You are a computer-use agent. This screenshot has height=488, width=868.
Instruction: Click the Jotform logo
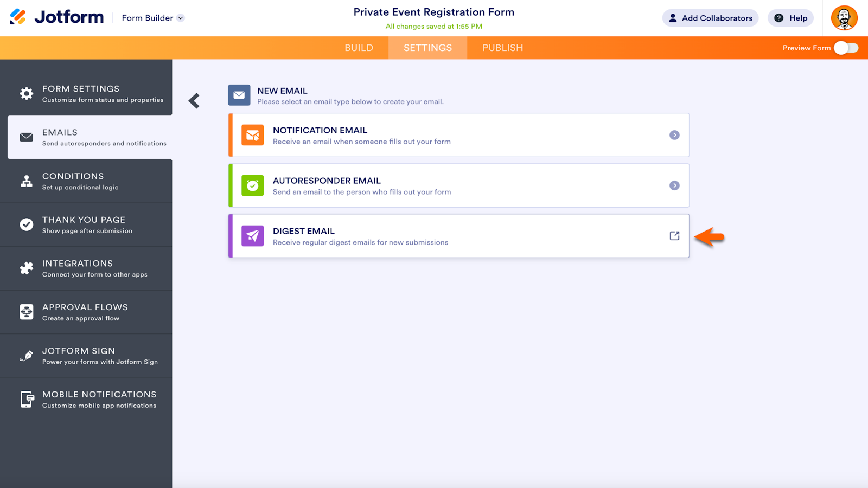(57, 17)
